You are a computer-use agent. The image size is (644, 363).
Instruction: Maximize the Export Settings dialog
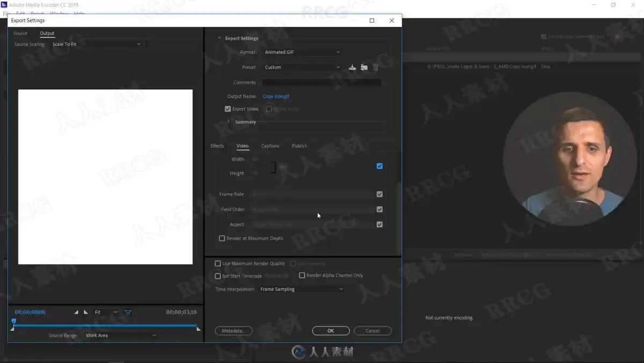point(372,20)
